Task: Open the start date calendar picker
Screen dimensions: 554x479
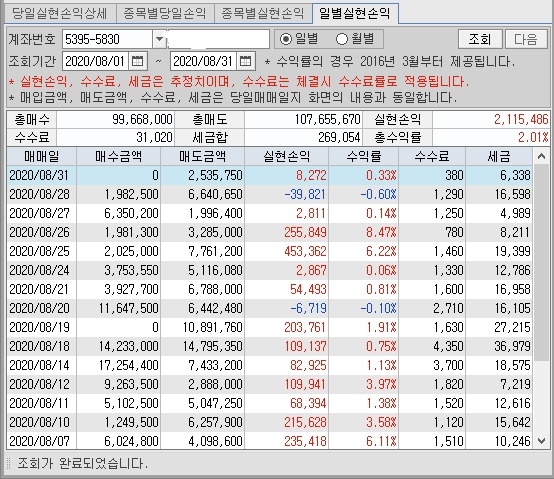Action: click(x=137, y=61)
